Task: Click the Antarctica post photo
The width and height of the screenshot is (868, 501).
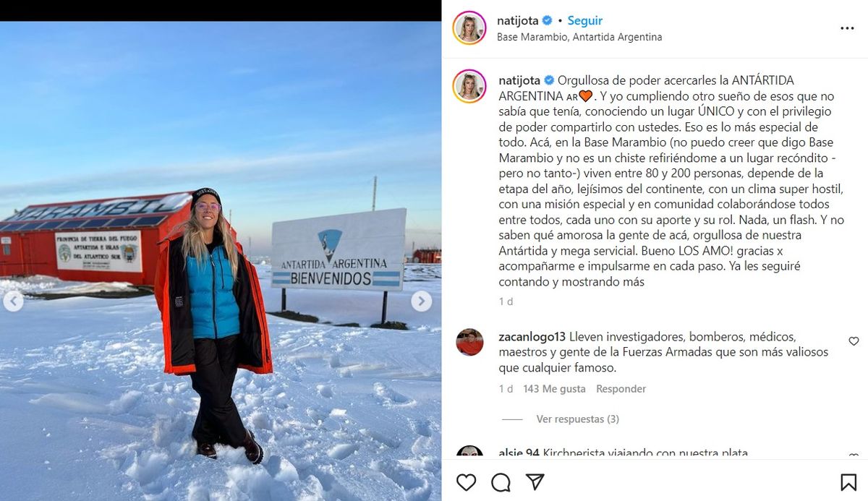Action: tap(221, 261)
